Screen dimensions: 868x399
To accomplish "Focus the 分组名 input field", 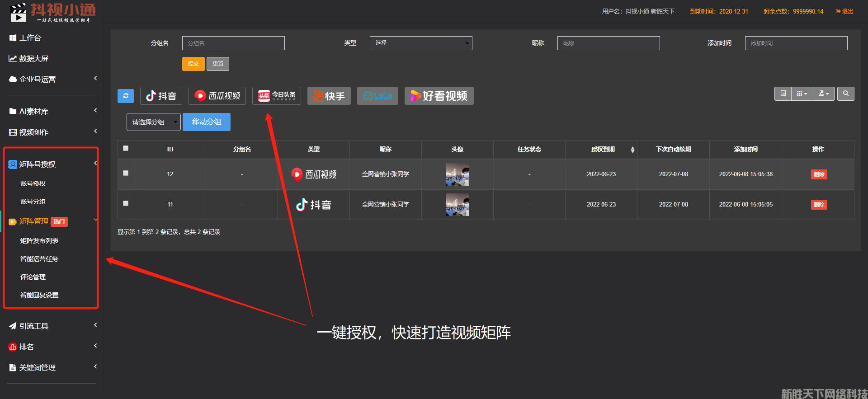I will pyautogui.click(x=233, y=43).
